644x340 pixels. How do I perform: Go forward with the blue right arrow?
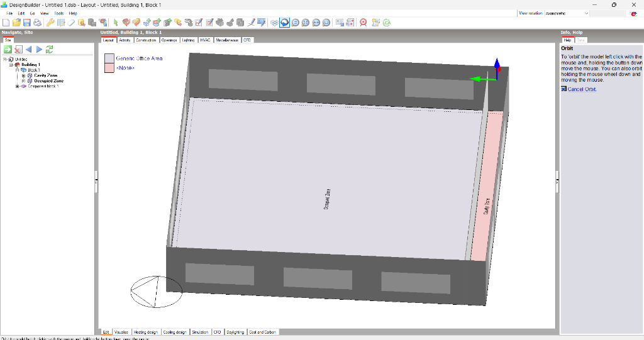[39, 49]
